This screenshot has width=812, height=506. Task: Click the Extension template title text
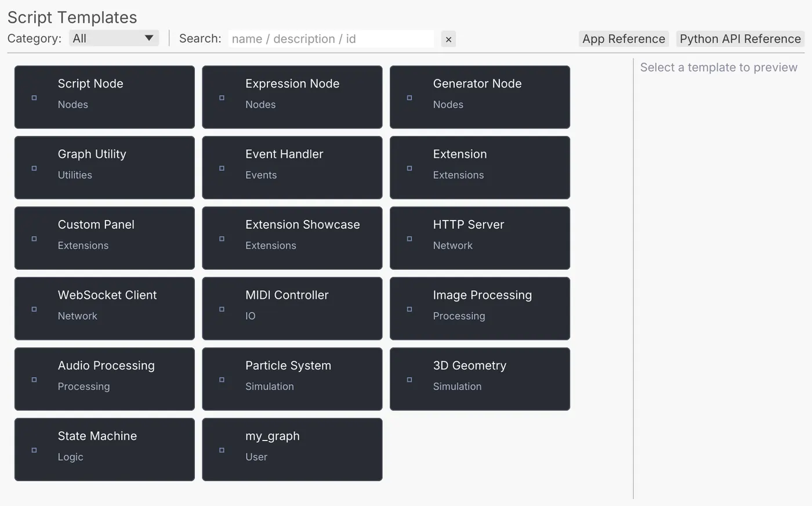point(460,154)
